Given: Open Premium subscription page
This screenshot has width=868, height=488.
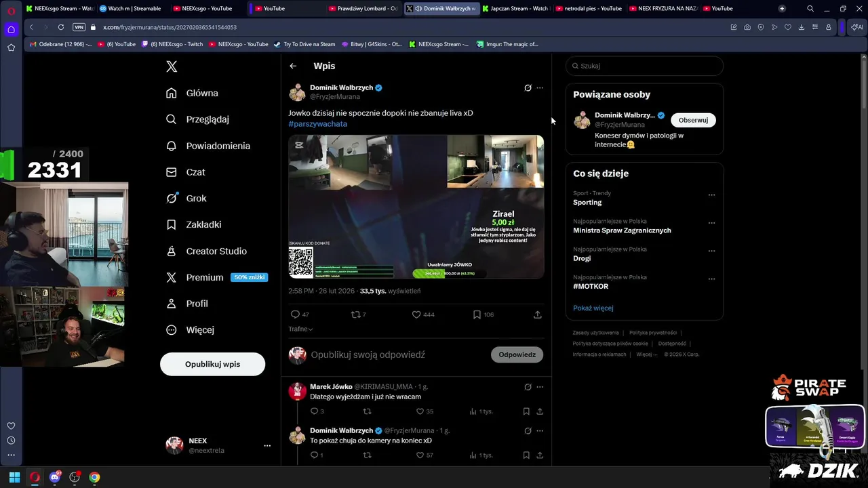Looking at the screenshot, I should (x=217, y=277).
